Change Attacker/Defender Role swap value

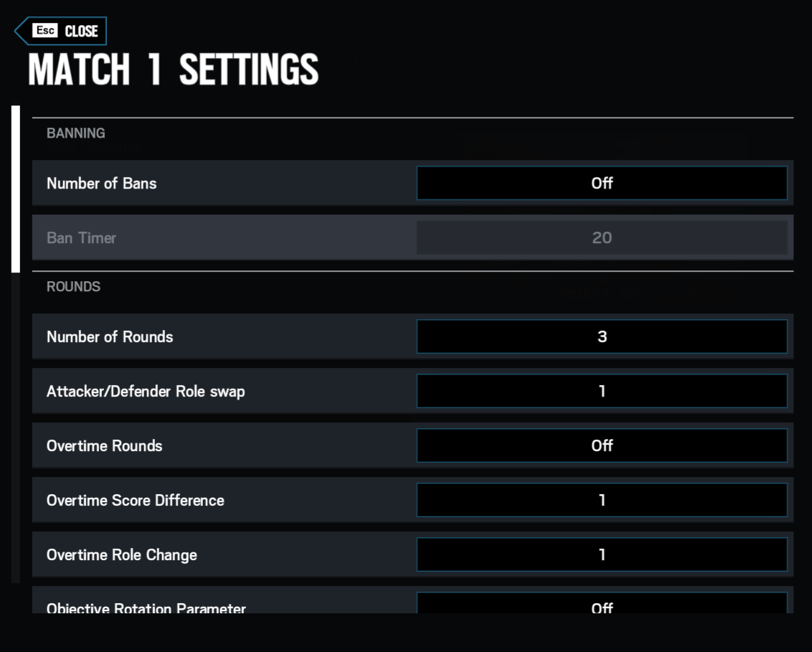[x=601, y=392]
